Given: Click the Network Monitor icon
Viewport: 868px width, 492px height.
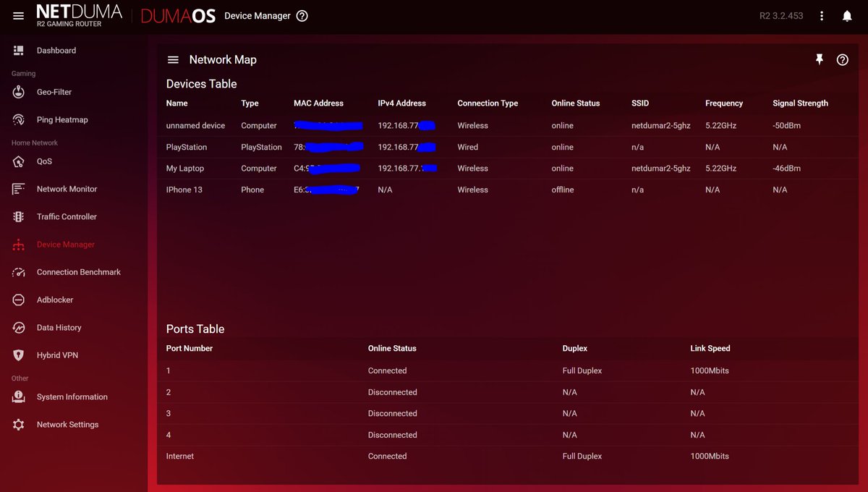Looking at the screenshot, I should pos(19,189).
